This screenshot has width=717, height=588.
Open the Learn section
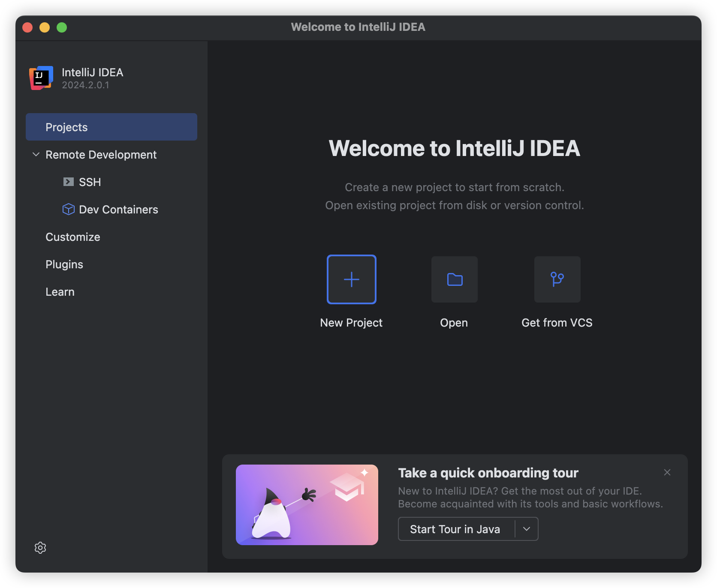60,292
